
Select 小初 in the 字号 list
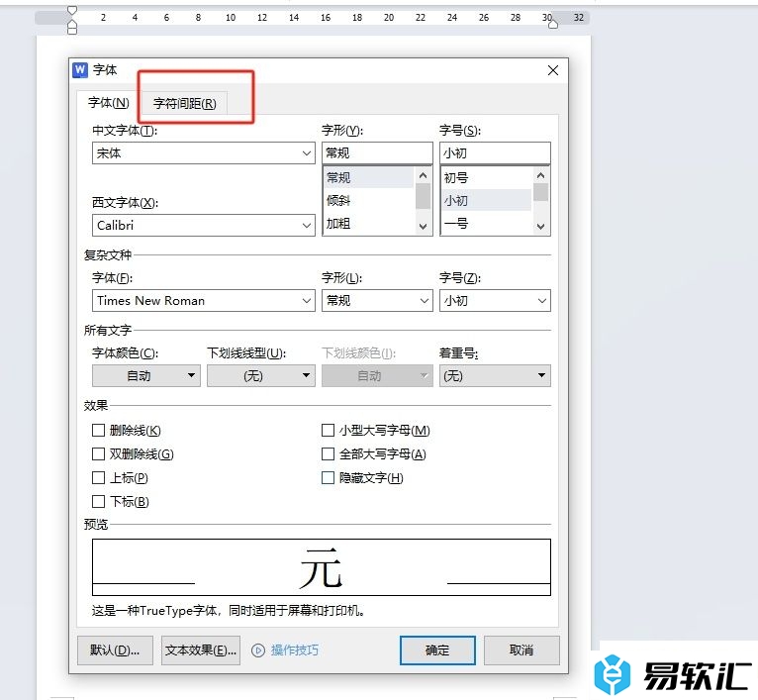(x=486, y=200)
